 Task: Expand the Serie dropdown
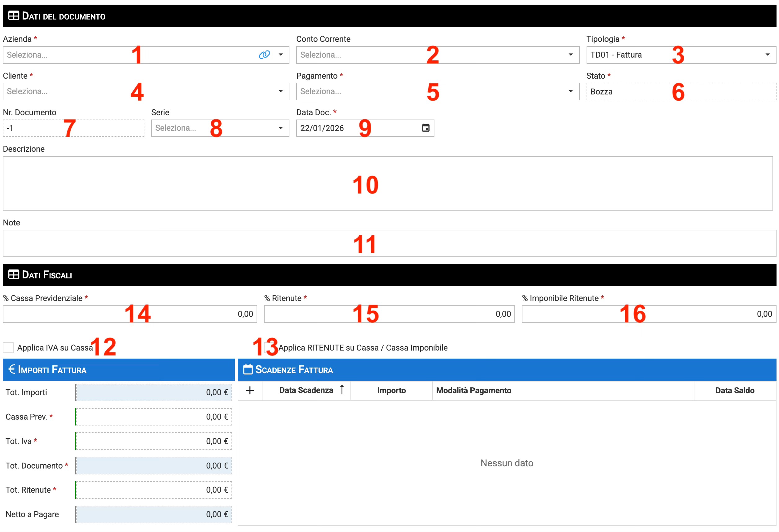[x=280, y=128]
